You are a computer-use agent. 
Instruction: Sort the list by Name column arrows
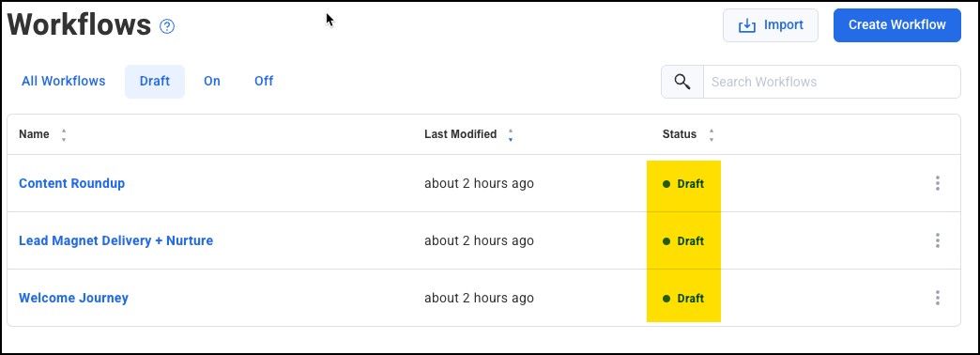pyautogui.click(x=63, y=135)
